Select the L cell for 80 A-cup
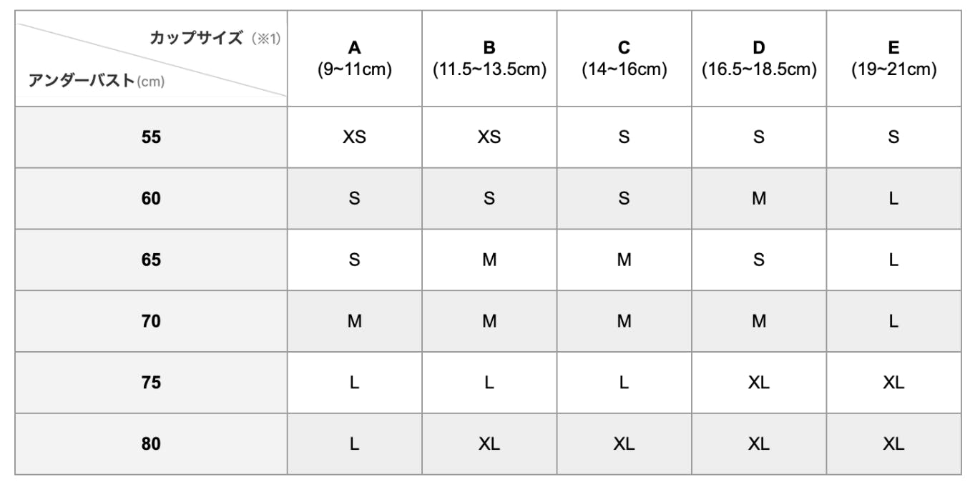Image resolution: width=980 pixels, height=482 pixels. (x=354, y=444)
